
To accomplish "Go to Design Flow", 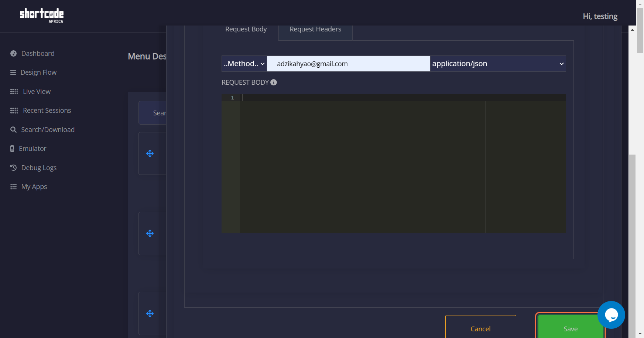I will (x=38, y=72).
